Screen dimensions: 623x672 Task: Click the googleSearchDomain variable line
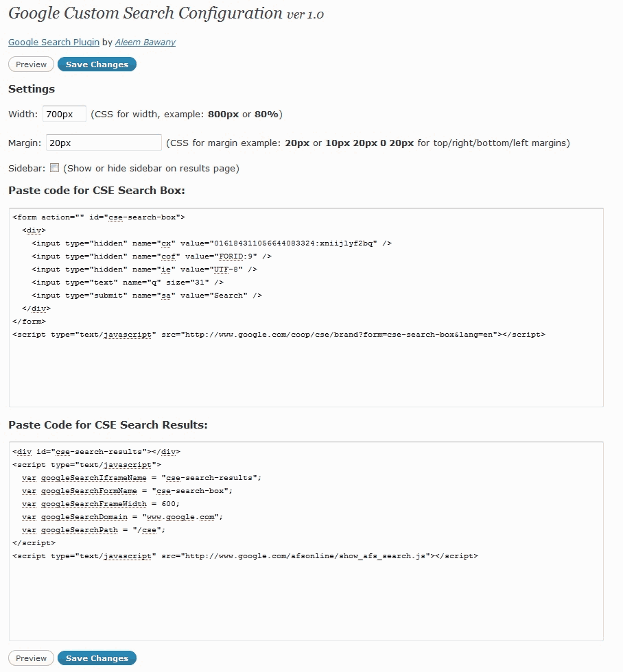(x=122, y=517)
